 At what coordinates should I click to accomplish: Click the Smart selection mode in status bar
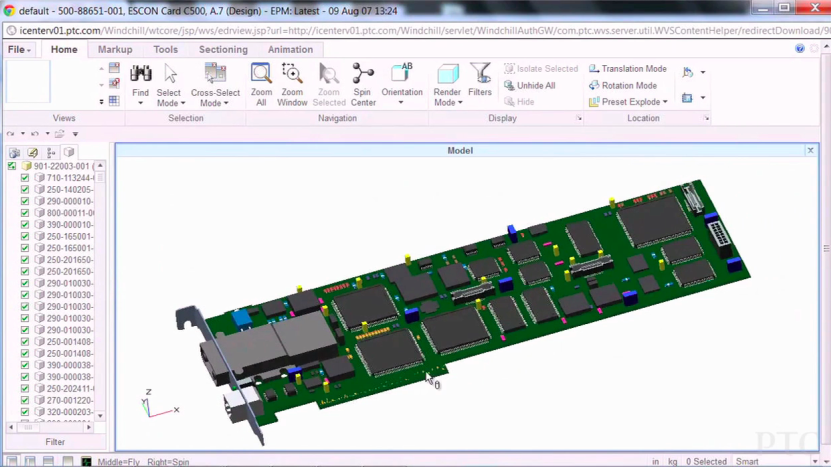(747, 462)
